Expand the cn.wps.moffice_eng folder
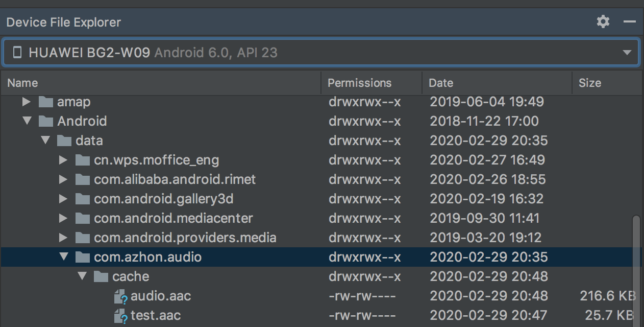Screen dimensions: 644x327 [x=63, y=160]
